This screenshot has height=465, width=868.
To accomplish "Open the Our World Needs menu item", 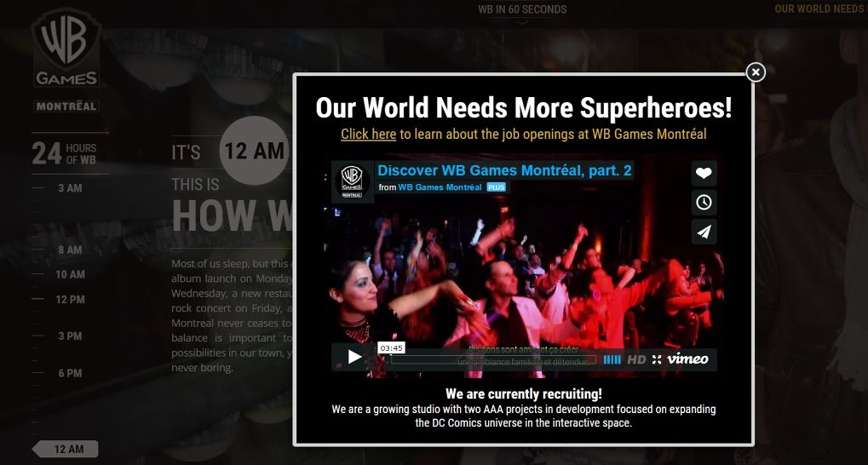I will (x=819, y=9).
